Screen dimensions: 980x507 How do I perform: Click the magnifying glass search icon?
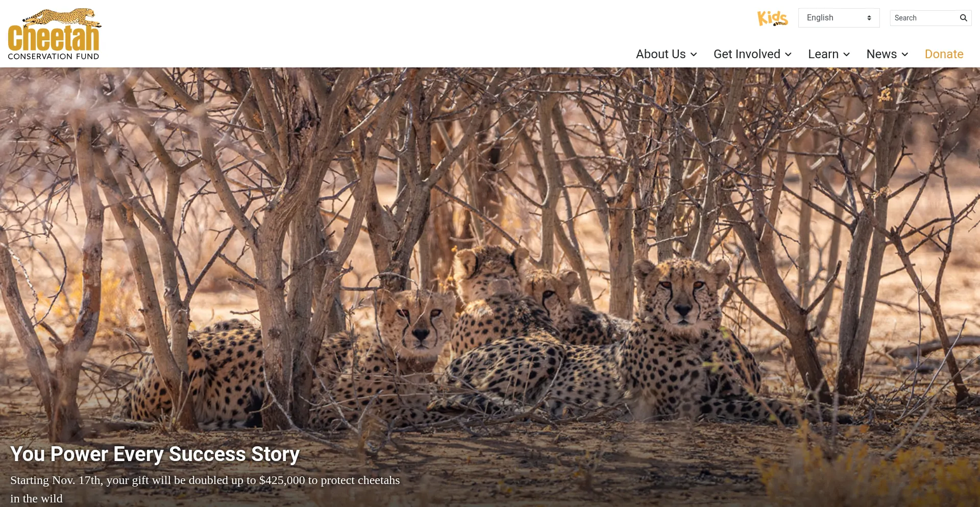pyautogui.click(x=963, y=18)
